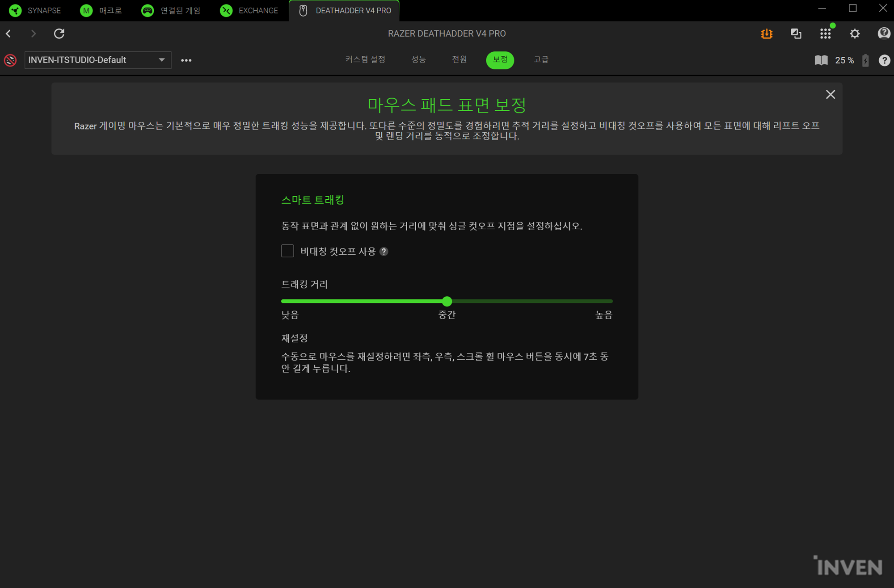Click the overlapping windows icon
894x588 pixels.
click(796, 34)
